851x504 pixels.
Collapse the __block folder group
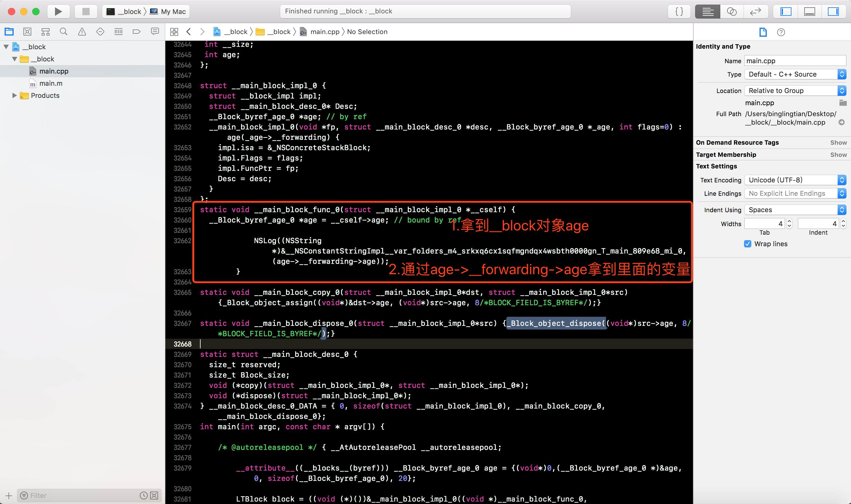coord(15,59)
